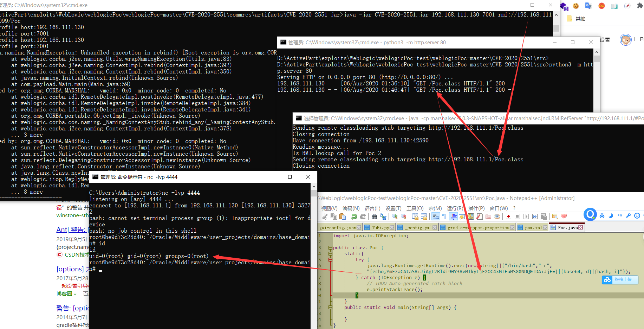This screenshot has width=644, height=329.
Task: Undo the last edit in Notepad++
Action: [x=354, y=217]
